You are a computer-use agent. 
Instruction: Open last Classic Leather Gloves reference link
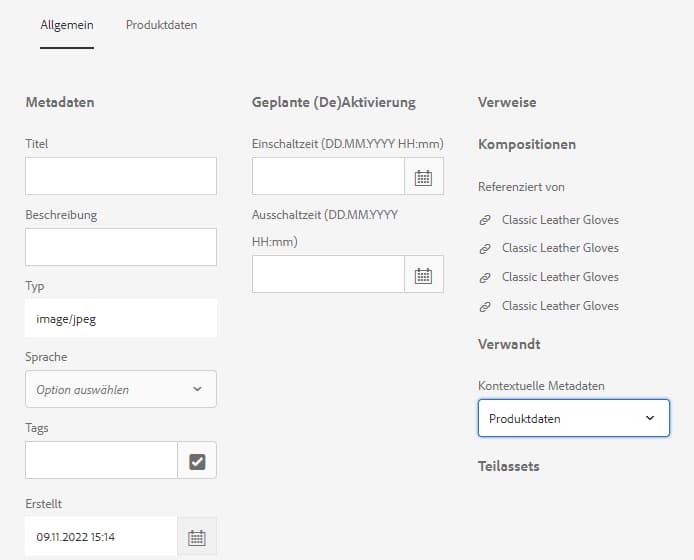560,306
